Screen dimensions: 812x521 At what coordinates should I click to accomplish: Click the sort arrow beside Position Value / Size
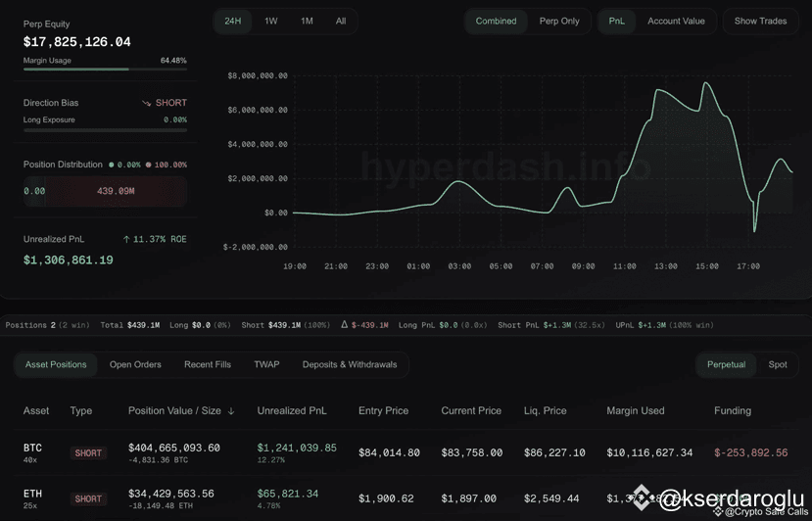coord(231,410)
